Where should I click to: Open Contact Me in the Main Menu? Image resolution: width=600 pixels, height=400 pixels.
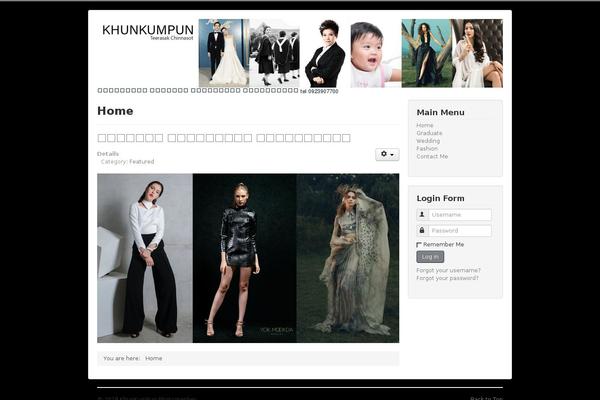pyautogui.click(x=432, y=157)
